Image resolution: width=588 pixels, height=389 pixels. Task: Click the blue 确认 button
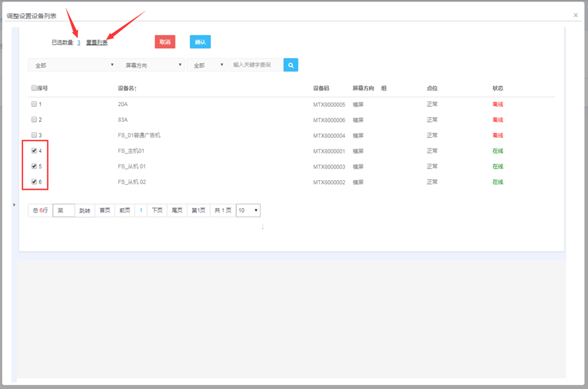pyautogui.click(x=200, y=42)
